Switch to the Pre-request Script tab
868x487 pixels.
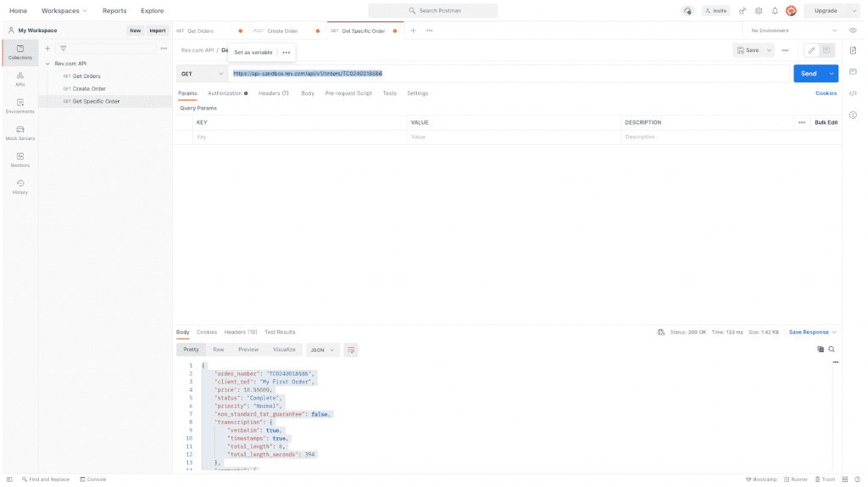coord(348,93)
